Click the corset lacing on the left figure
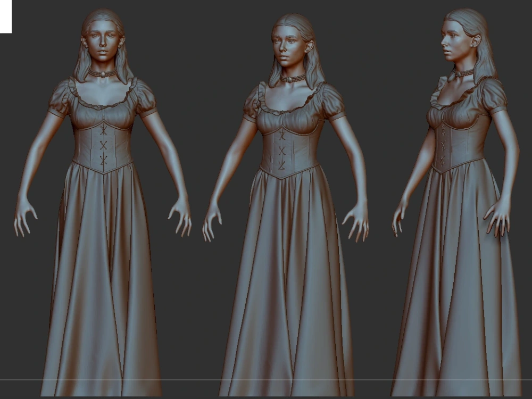532x399 pixels. coord(103,146)
